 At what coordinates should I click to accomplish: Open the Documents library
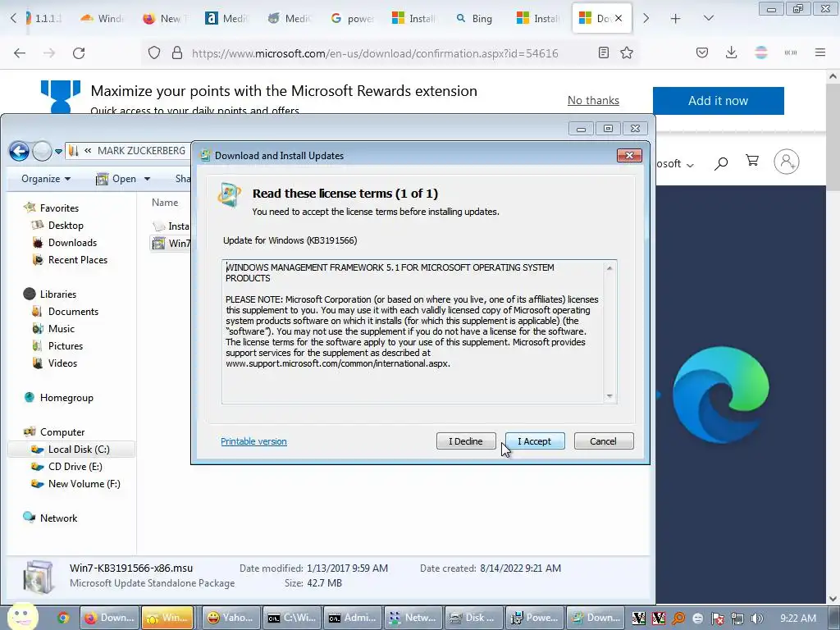click(73, 311)
